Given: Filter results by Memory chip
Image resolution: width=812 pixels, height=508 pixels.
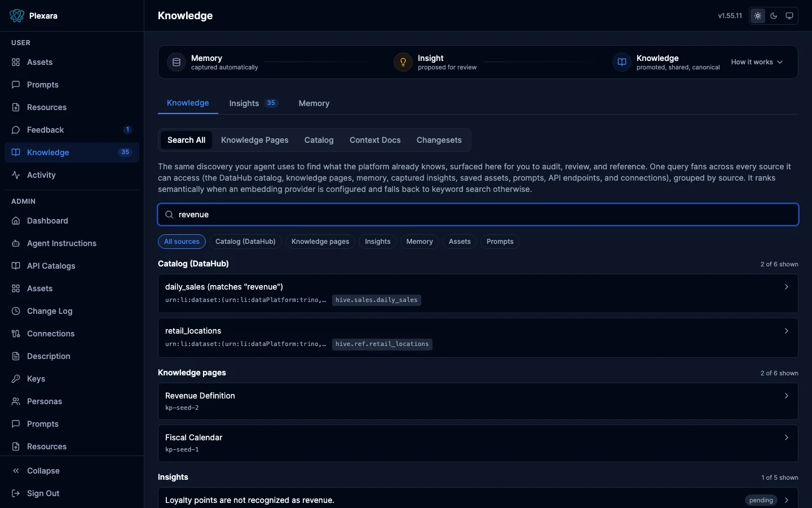Looking at the screenshot, I should pyautogui.click(x=420, y=242).
